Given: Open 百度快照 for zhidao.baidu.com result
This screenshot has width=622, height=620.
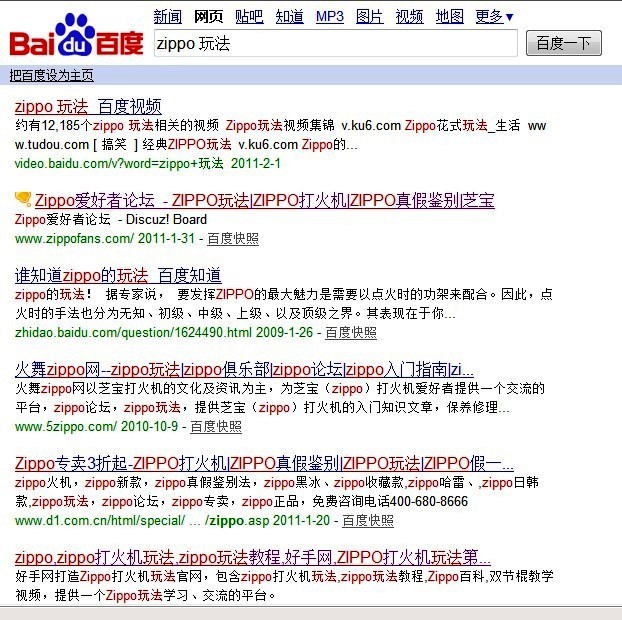Looking at the screenshot, I should 351,332.
